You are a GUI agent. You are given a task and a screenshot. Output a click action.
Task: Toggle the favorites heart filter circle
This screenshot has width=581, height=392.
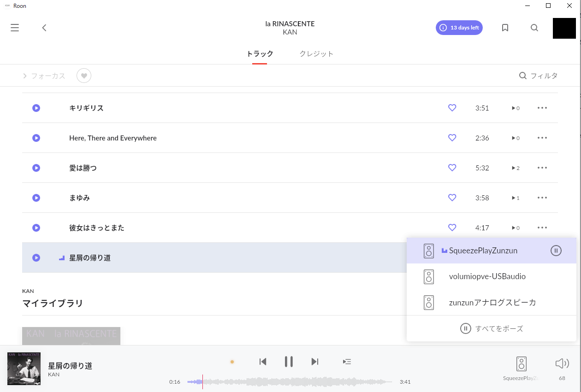(x=84, y=76)
